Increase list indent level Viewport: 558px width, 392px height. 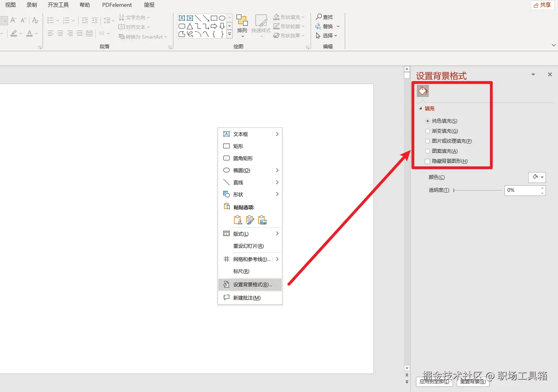click(x=95, y=20)
